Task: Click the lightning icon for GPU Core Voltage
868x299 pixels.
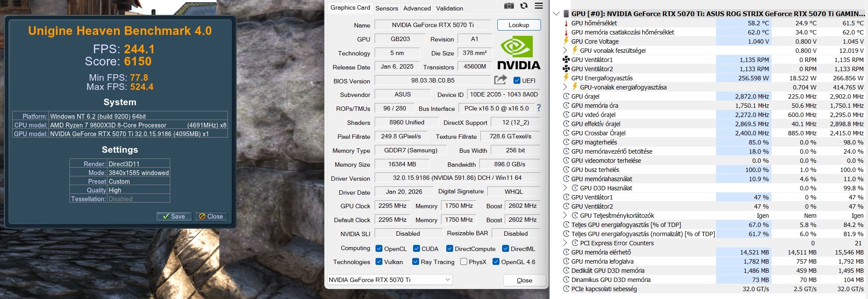Action: tap(566, 41)
